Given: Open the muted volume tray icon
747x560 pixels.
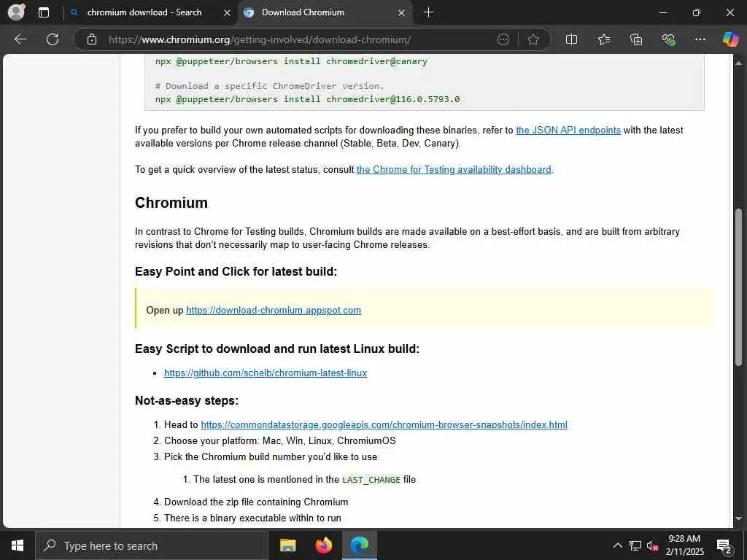Looking at the screenshot, I should (x=652, y=545).
